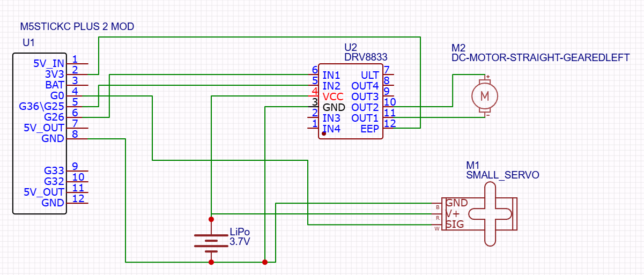Click the IN2 pin label on DRV8833
The height and width of the screenshot is (275, 644).
coord(331,85)
